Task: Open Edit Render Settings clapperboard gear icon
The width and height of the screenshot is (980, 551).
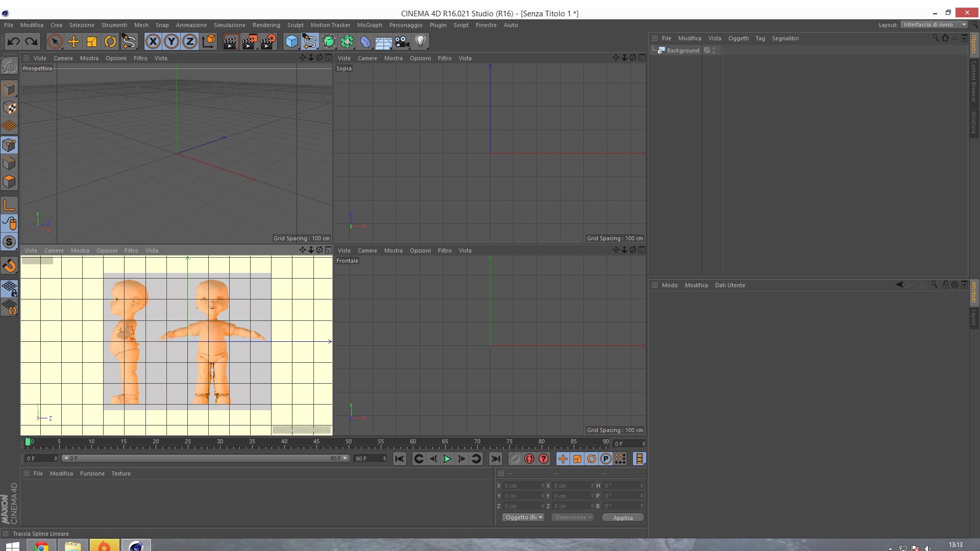Action: [x=268, y=42]
